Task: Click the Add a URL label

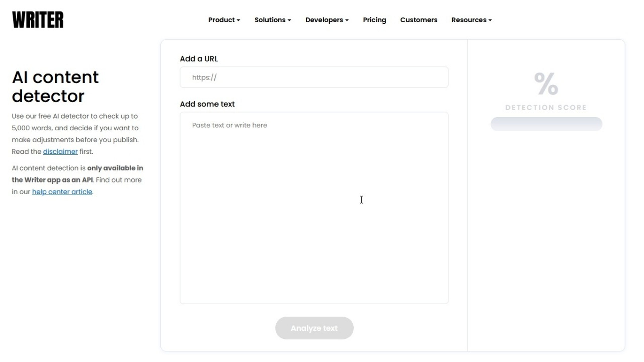Action: click(199, 59)
